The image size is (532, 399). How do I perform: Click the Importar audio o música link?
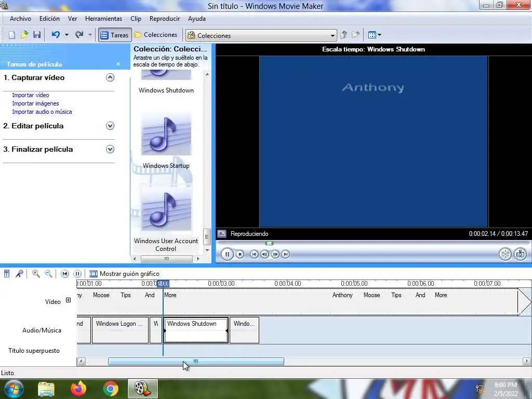tap(42, 112)
